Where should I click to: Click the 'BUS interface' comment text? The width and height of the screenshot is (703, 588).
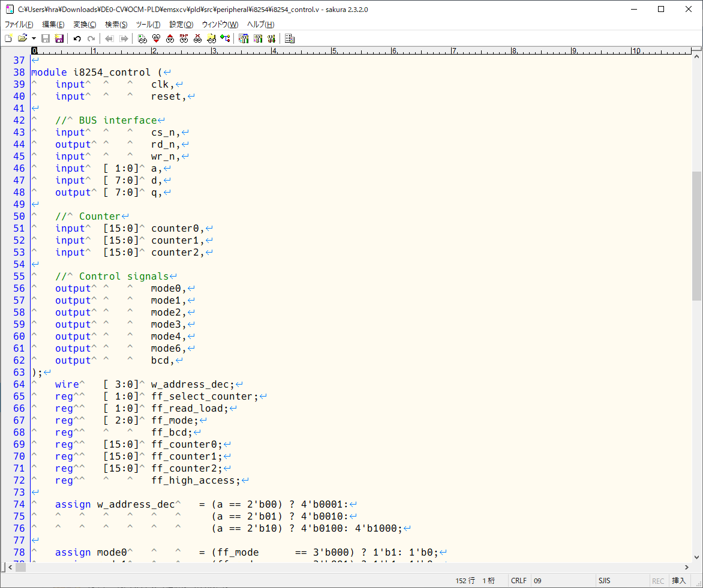118,120
